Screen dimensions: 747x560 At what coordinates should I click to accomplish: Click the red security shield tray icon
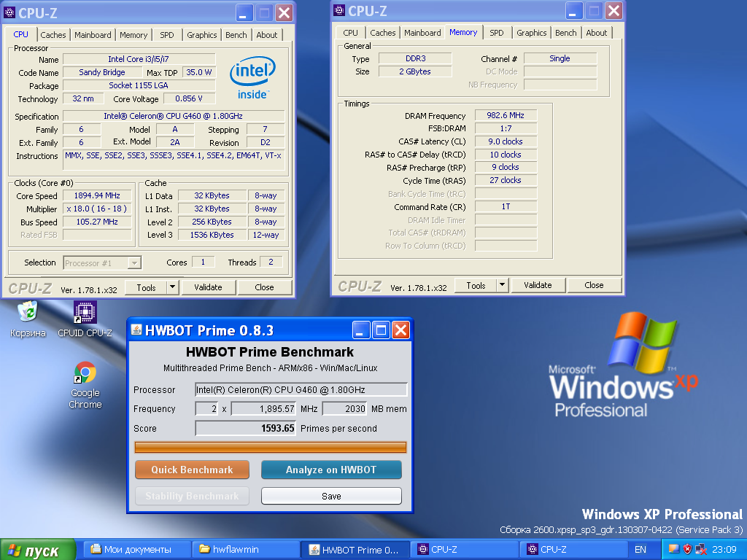coord(687,550)
